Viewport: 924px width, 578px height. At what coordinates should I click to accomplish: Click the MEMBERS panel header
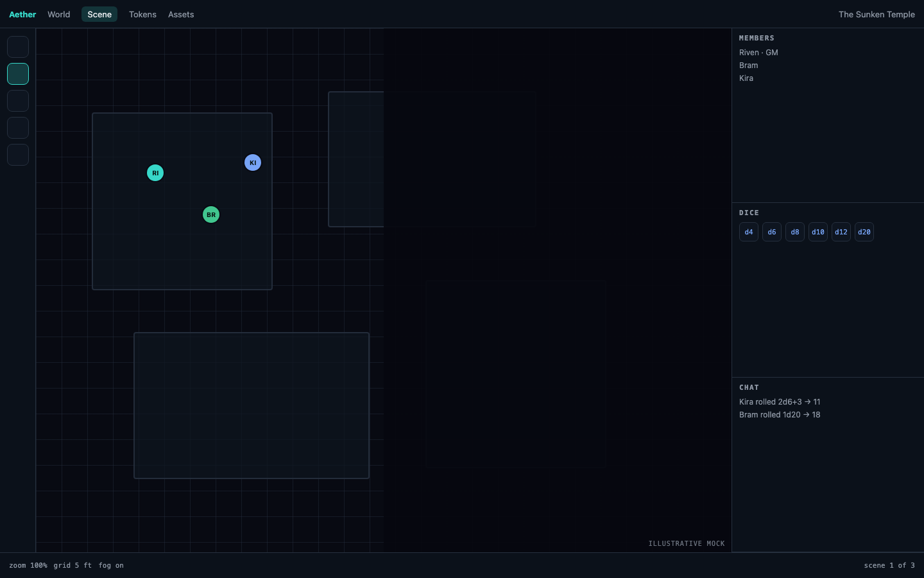click(x=757, y=38)
